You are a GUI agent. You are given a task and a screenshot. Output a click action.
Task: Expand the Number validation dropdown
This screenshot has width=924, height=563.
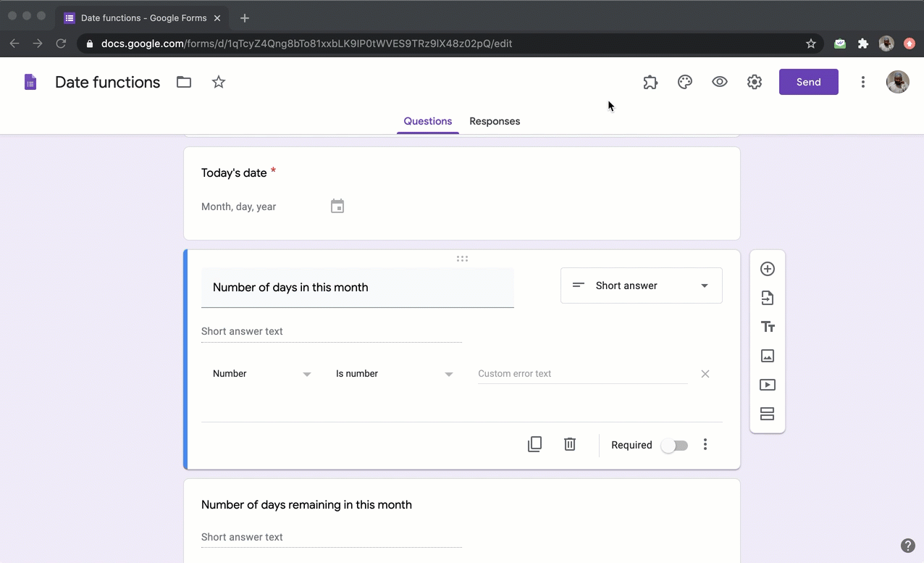pos(262,373)
